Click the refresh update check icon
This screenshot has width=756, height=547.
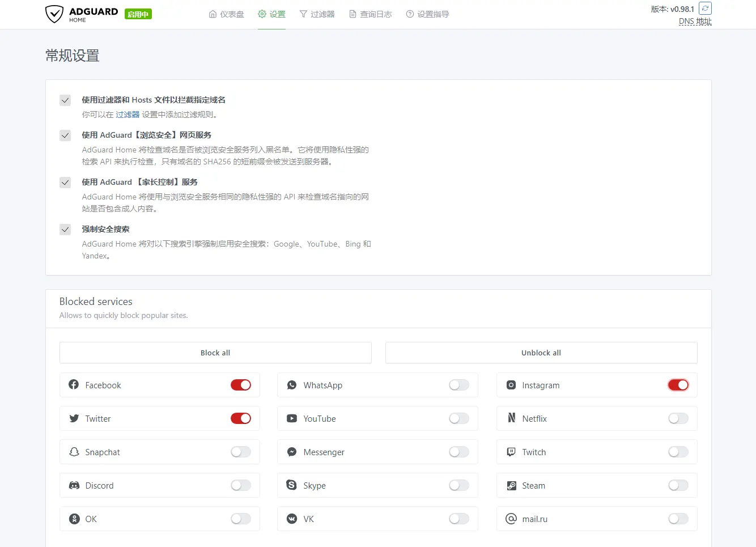click(705, 8)
